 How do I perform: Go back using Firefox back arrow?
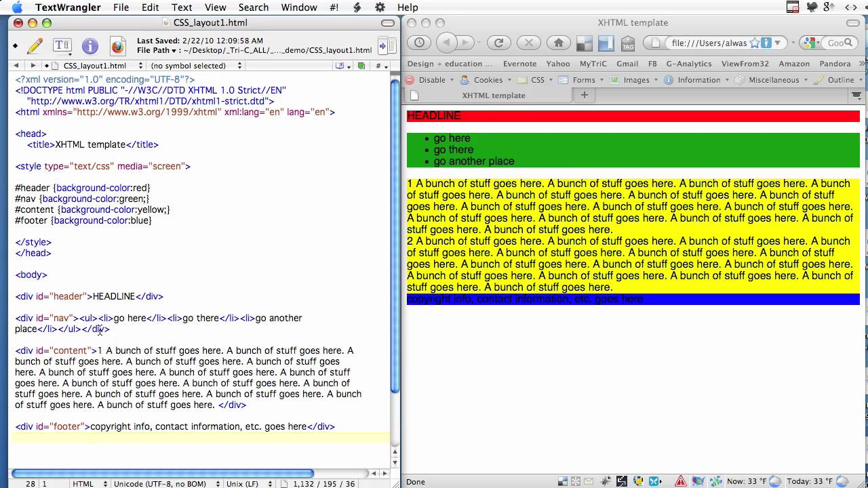pyautogui.click(x=446, y=43)
